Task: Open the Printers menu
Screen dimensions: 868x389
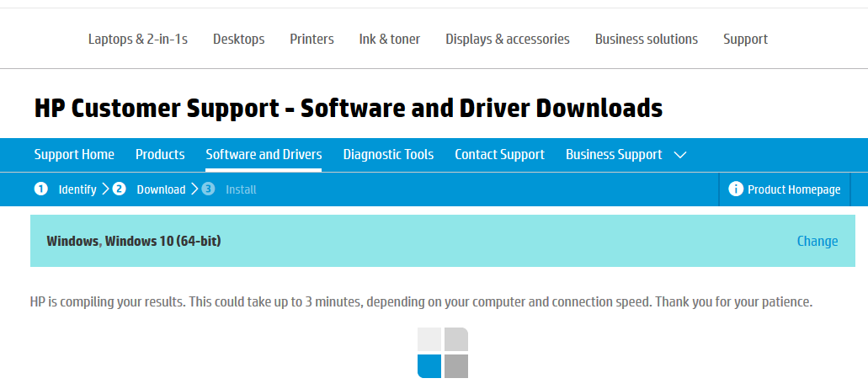Action: [x=312, y=40]
